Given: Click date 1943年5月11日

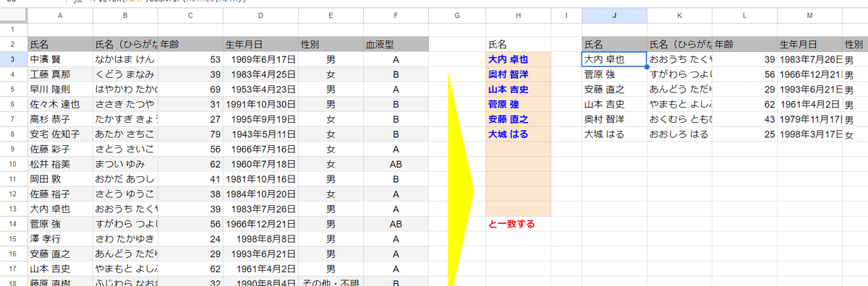Looking at the screenshot, I should coord(260,134).
